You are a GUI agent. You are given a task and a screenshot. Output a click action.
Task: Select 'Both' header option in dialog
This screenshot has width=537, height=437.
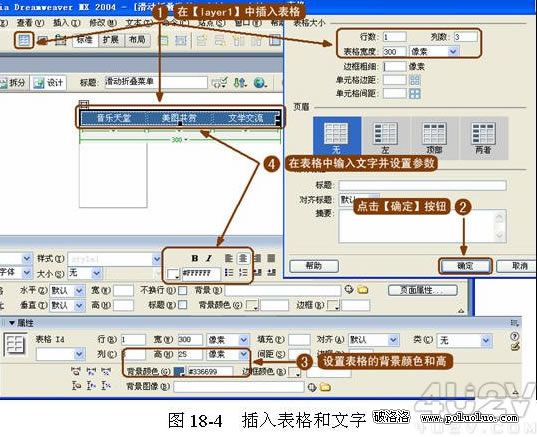(483, 137)
